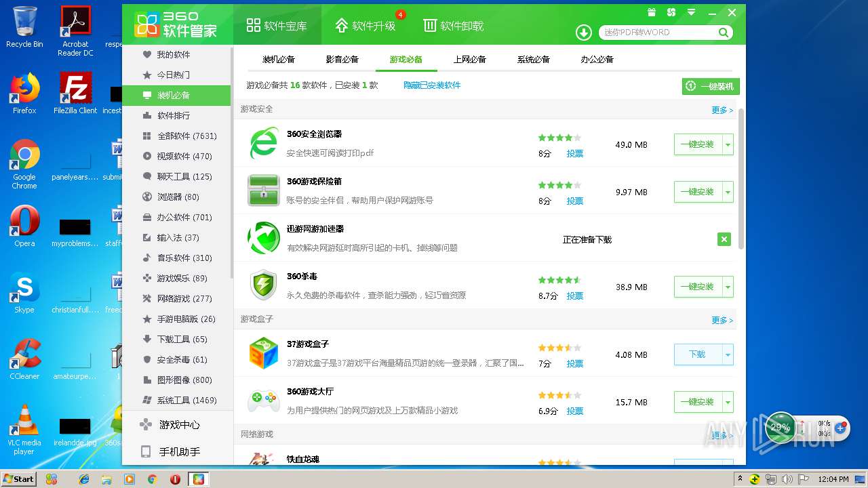Open 音乐软件 (310) category

pos(176,258)
